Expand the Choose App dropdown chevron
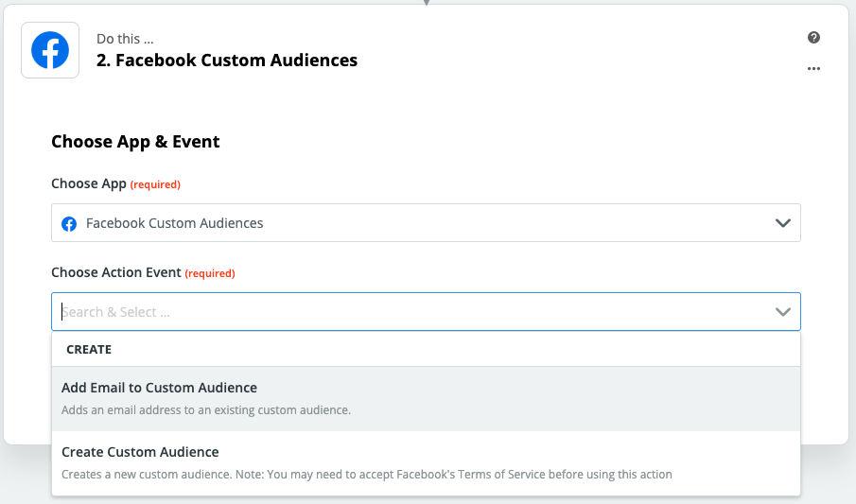 [782, 223]
